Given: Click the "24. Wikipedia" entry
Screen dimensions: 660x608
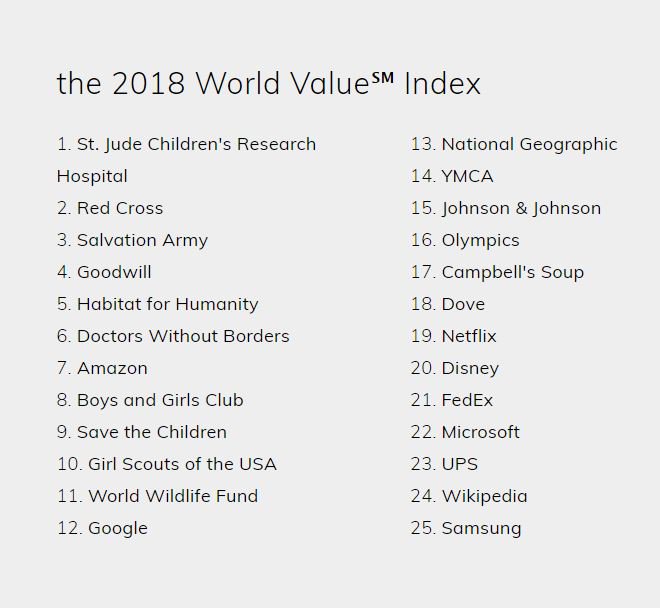Looking at the screenshot, I should [469, 496].
